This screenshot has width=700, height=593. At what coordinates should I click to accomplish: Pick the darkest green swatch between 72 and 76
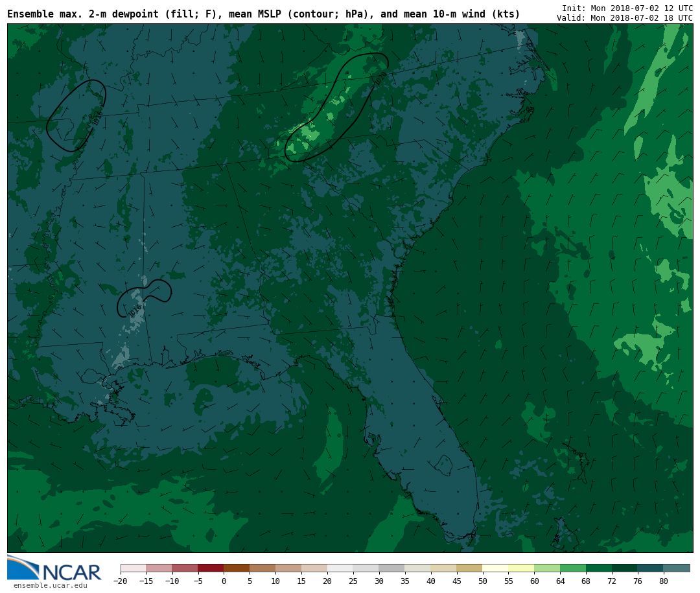tap(625, 568)
